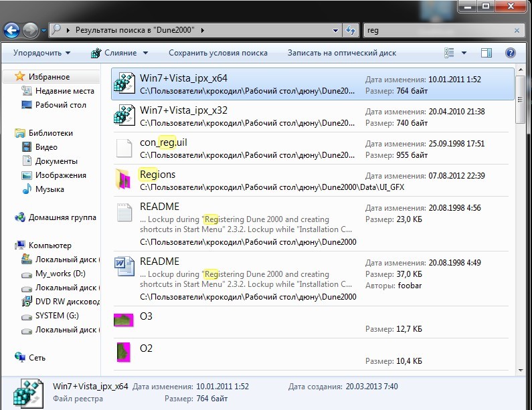Click the large registry icon in details pane
Viewport: 532px width, 410px height.
click(x=29, y=393)
